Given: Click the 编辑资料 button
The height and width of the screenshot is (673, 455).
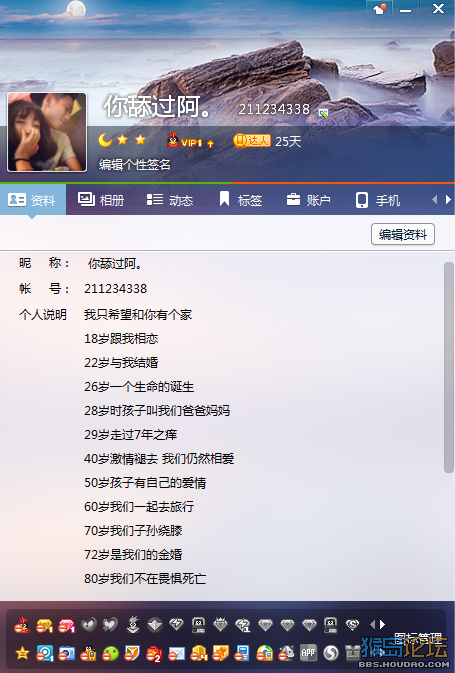Looking at the screenshot, I should (403, 234).
